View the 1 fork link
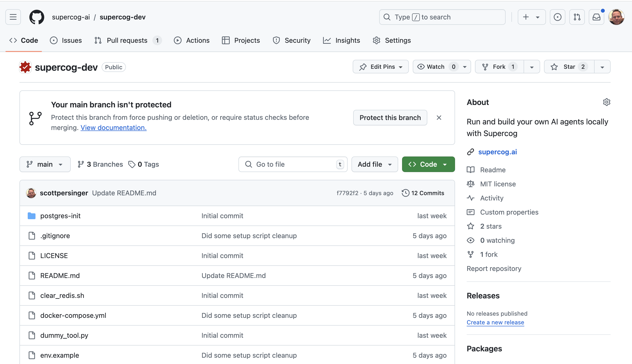Screen dimensions: 632x364 coord(489,254)
